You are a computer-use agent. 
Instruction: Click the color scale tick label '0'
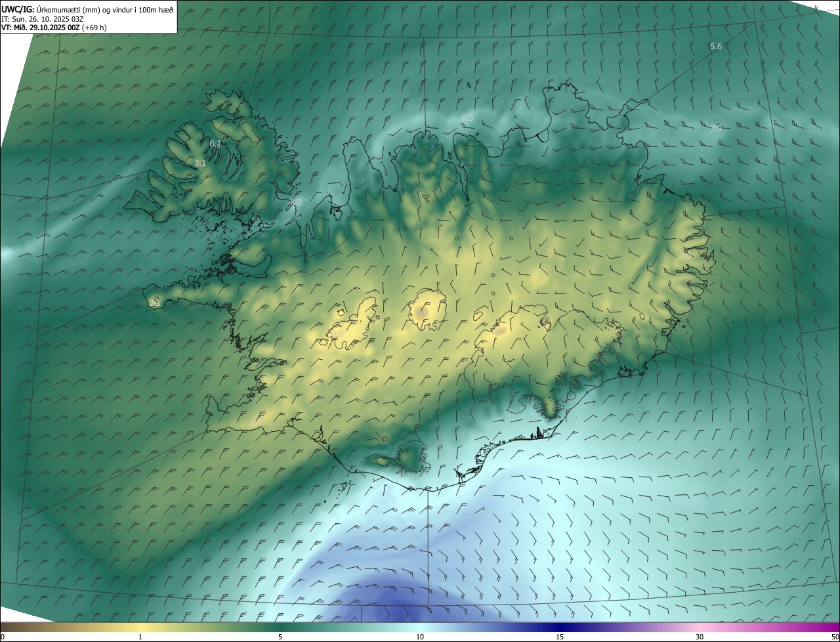click(x=3, y=637)
